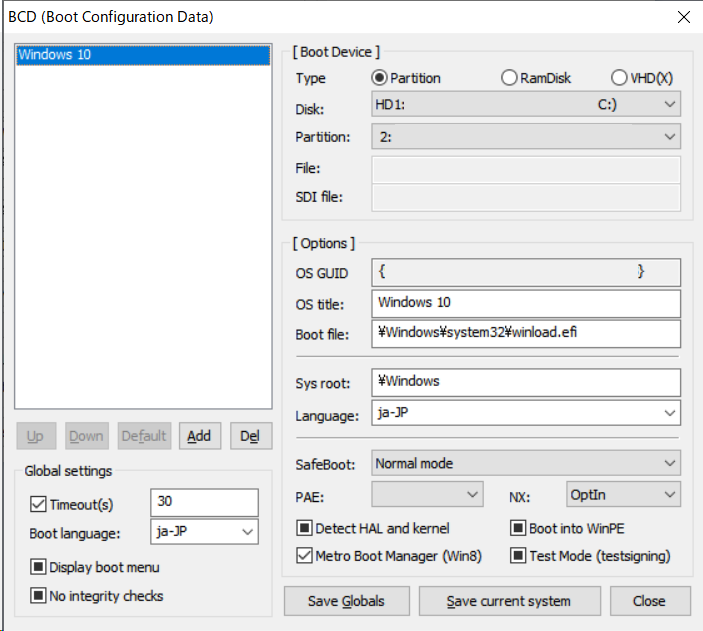Click Save current system button

tap(510, 601)
